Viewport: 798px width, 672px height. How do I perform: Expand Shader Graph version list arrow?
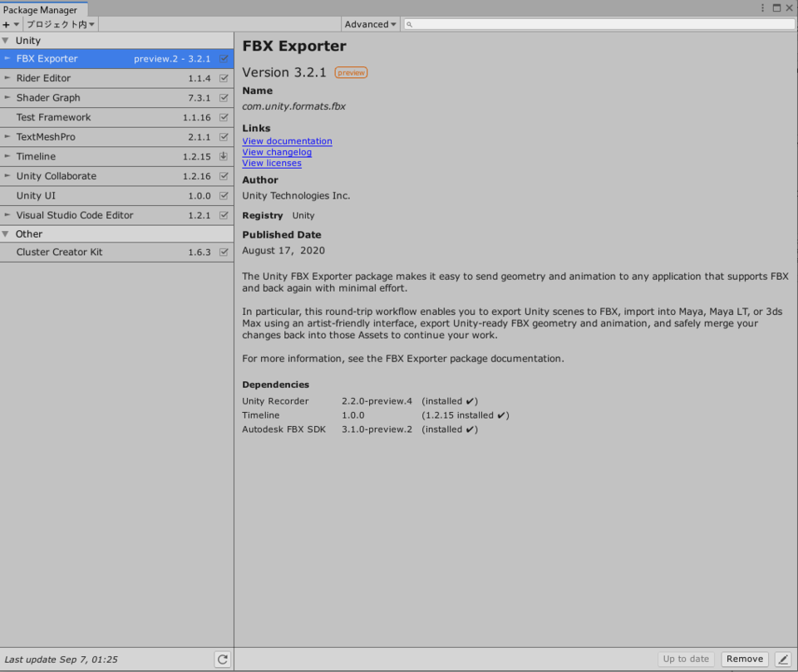coord(7,97)
